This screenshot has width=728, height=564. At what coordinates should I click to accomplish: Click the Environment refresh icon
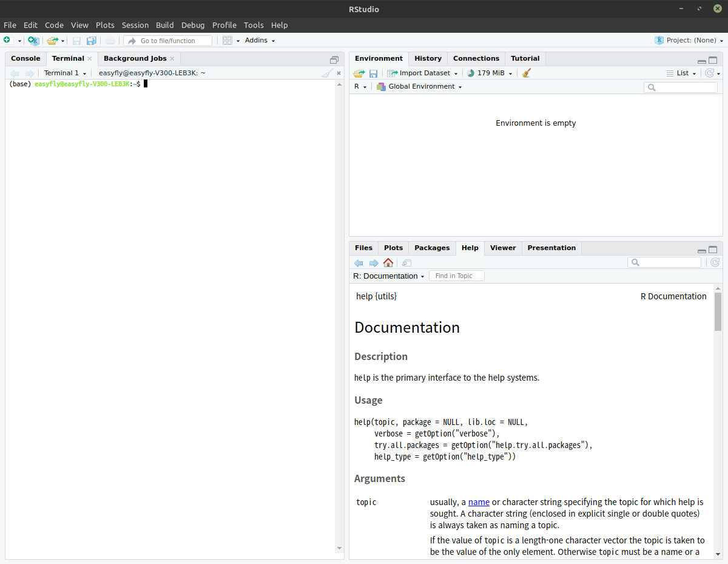click(709, 73)
